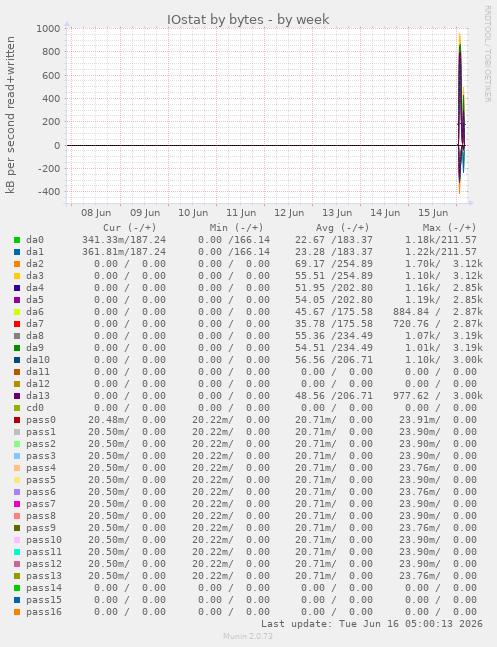497x647 pixels.
Task: Select the da8 legend label
Action: tap(35, 335)
